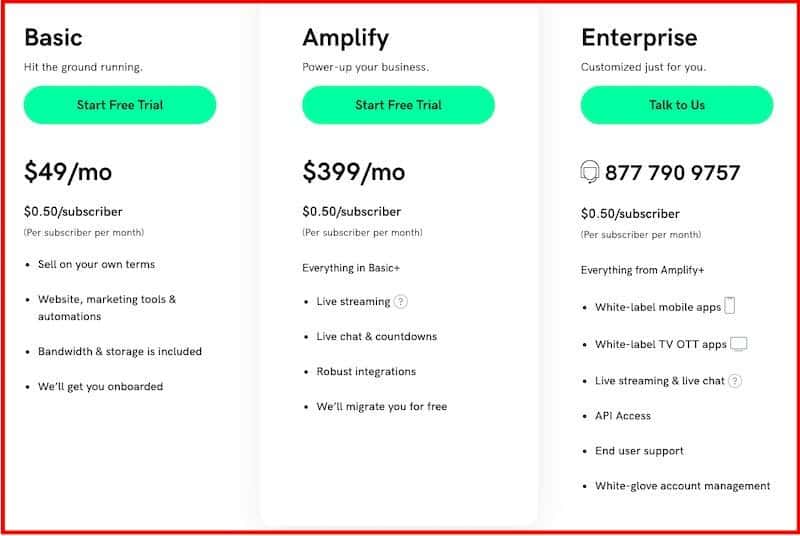This screenshot has height=536, width=800.
Task: Click the $49/mo Basic price
Action: (x=68, y=172)
